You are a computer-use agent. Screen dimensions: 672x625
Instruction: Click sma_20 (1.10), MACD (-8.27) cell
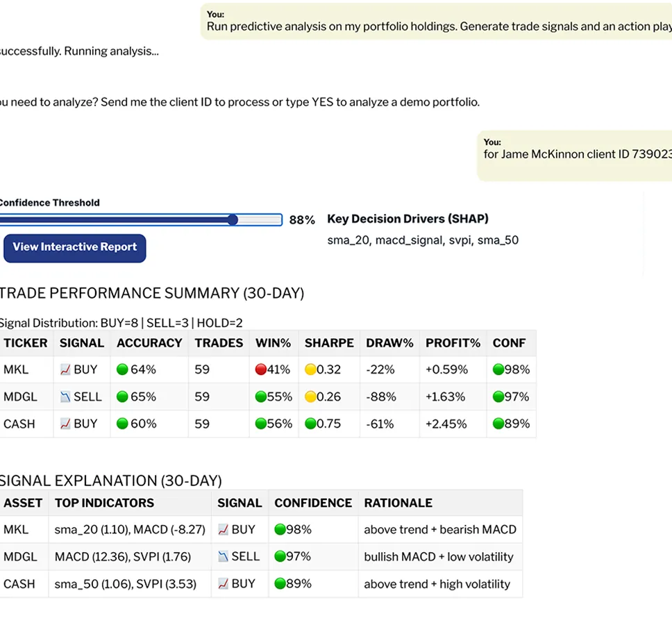[x=130, y=530]
